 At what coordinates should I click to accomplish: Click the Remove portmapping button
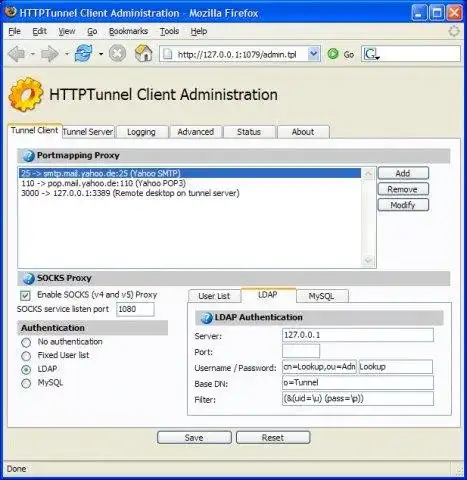(x=403, y=189)
